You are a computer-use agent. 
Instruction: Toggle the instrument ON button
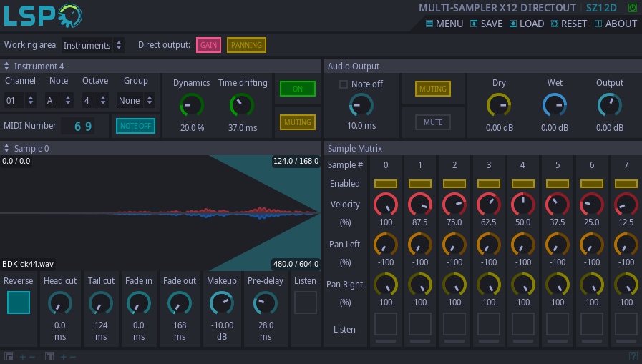click(298, 89)
